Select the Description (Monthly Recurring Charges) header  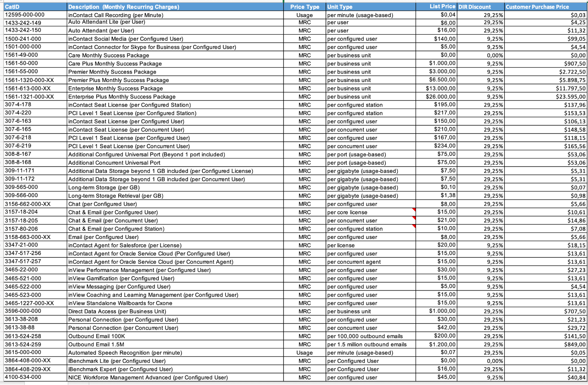(175, 7)
